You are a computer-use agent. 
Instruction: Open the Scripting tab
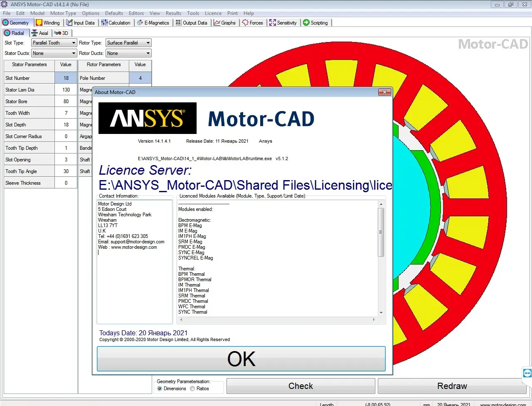(315, 23)
